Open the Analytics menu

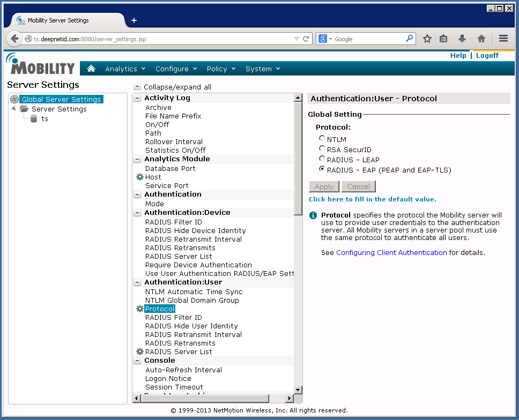125,69
